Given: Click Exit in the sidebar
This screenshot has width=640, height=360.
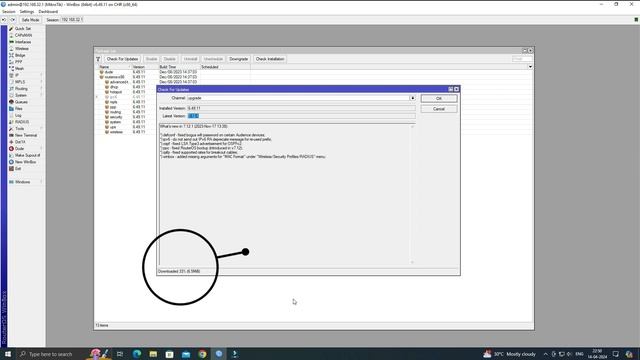Looking at the screenshot, I should tap(18, 169).
